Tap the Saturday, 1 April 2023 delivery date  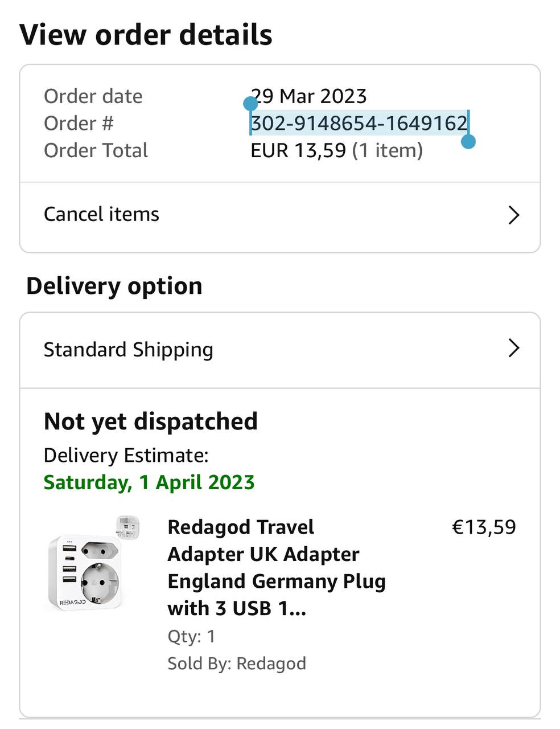coord(149,482)
